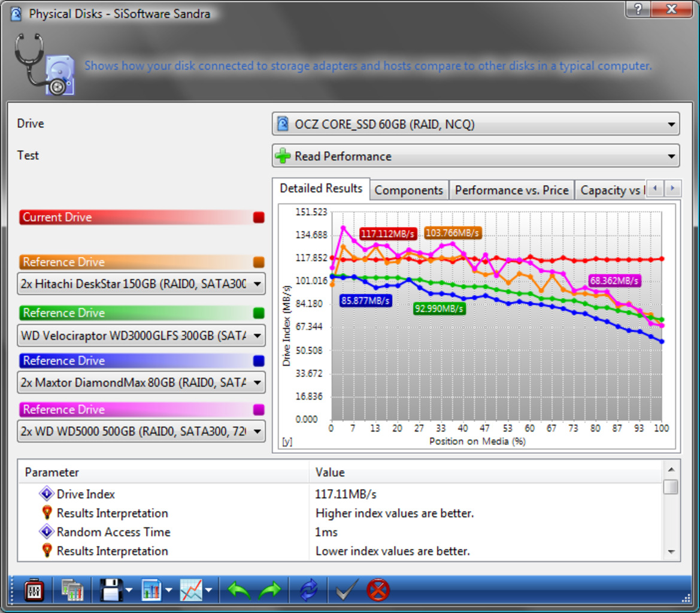This screenshot has width=700, height=613.
Task: Click the tip icon beside Higher index values
Action: [x=47, y=513]
